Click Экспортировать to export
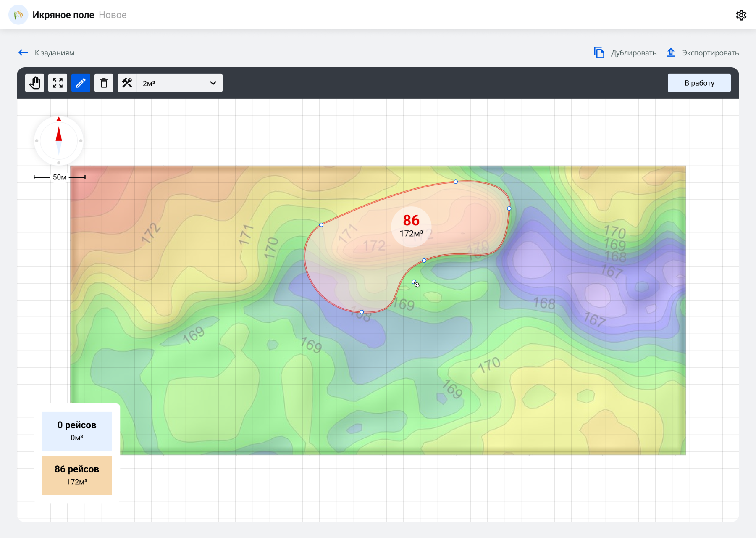The width and height of the screenshot is (756, 538). (703, 53)
